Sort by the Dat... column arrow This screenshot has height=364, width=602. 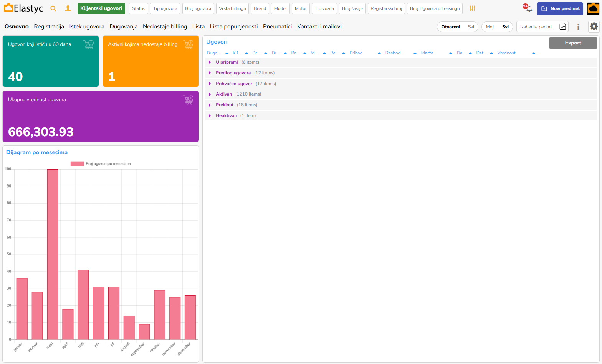click(x=491, y=53)
